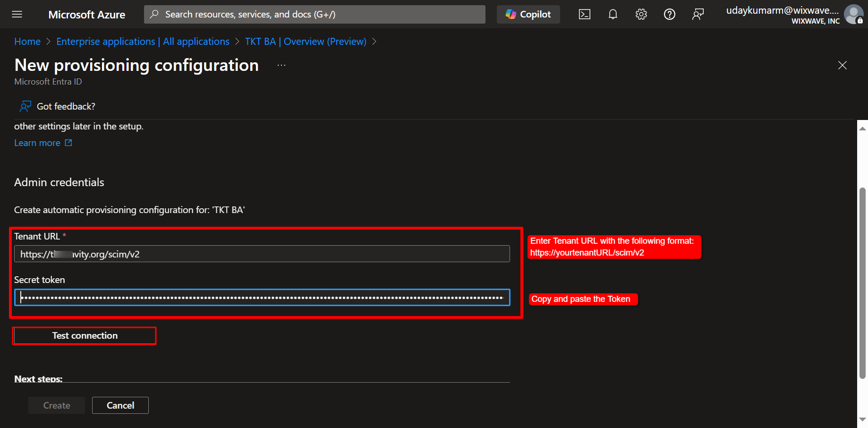Click the scrollbar down arrow

(x=862, y=419)
